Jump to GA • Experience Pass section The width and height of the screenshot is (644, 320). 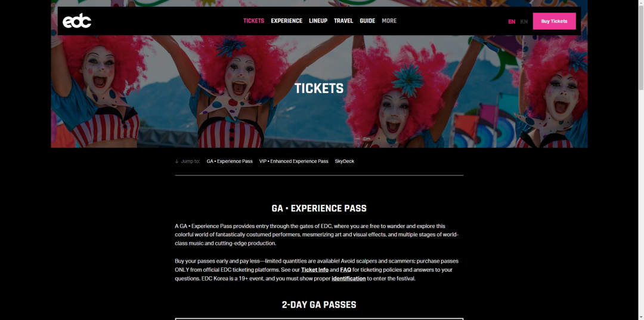(x=229, y=161)
